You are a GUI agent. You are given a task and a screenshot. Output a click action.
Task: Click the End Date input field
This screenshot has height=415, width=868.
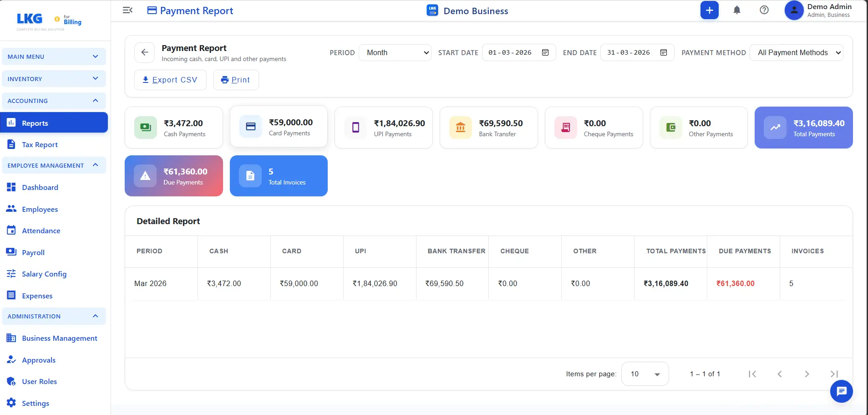tap(637, 52)
